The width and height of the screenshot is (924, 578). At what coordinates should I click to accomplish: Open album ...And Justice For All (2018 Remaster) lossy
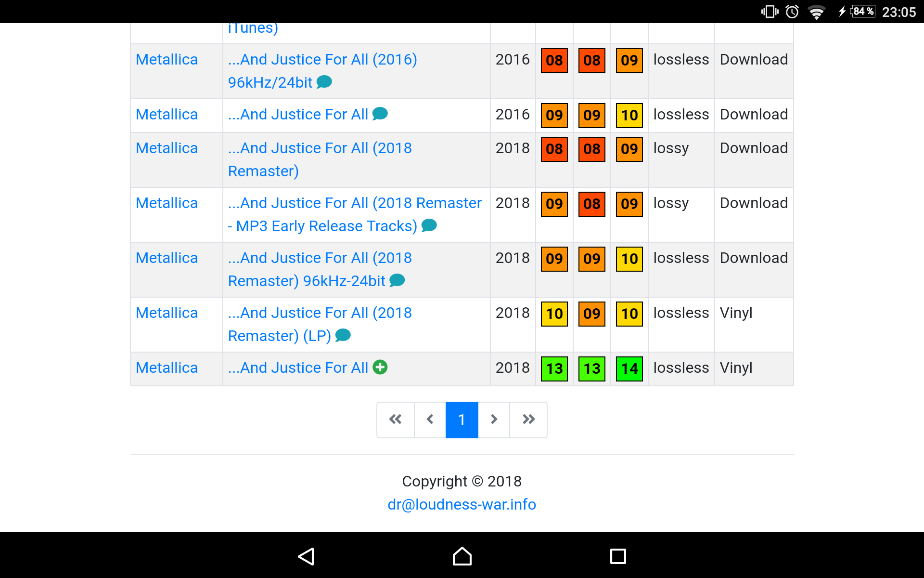pos(320,159)
